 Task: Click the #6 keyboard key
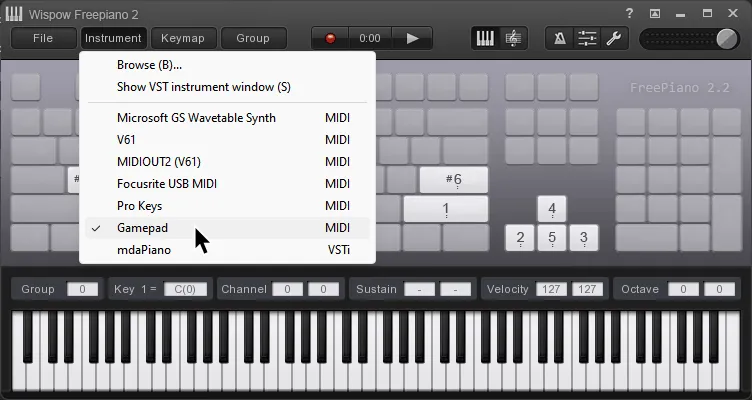point(454,180)
